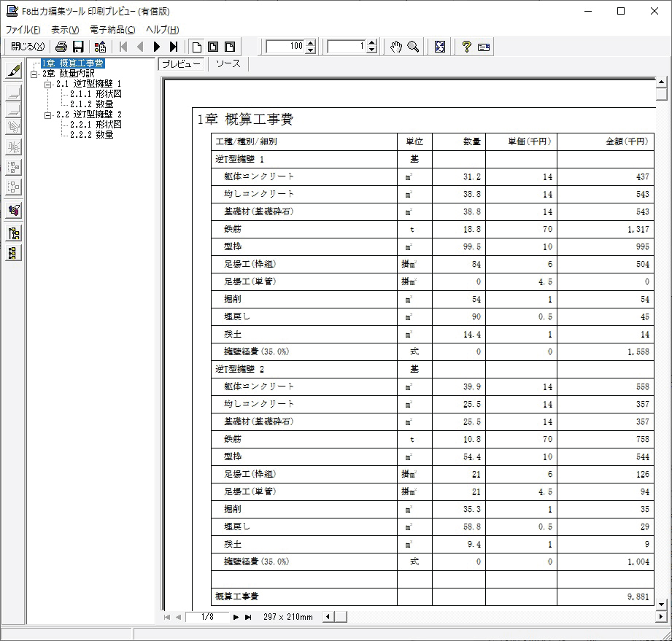Click the horizontal scrollbar right arrow
This screenshot has height=641, width=672.
[x=661, y=617]
